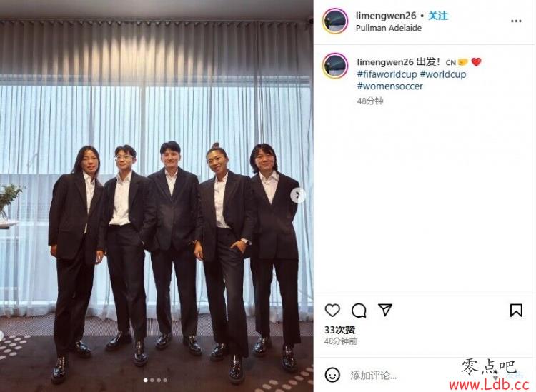Viewport: 536px width, 392px height.
Task: Save post with the bookmark icon
Action: [x=516, y=310]
